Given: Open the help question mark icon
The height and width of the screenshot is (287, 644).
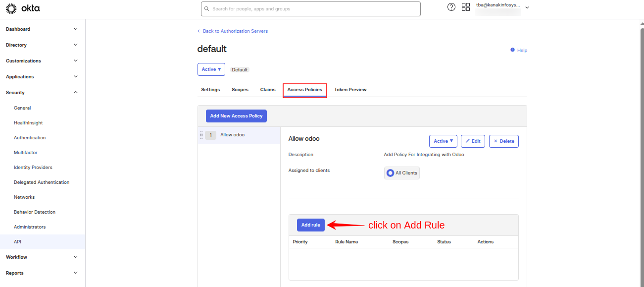Looking at the screenshot, I should coord(451,7).
